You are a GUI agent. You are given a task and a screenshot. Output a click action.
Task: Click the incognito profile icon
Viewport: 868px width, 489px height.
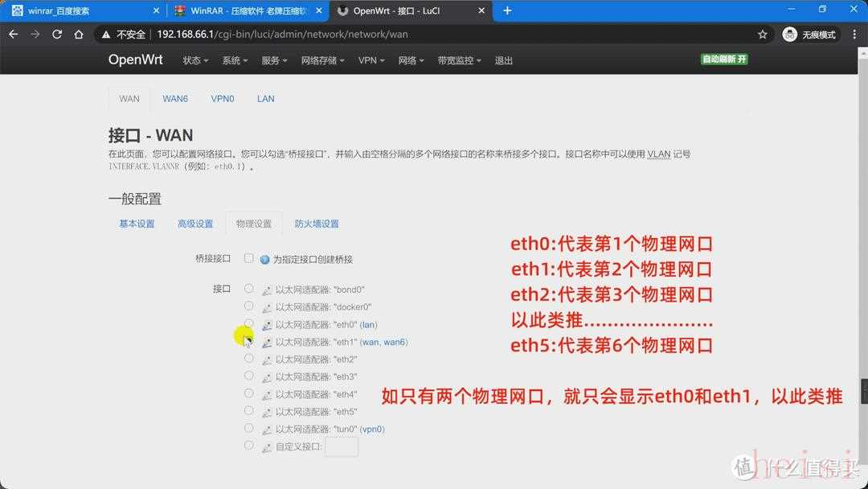pyautogui.click(x=790, y=35)
